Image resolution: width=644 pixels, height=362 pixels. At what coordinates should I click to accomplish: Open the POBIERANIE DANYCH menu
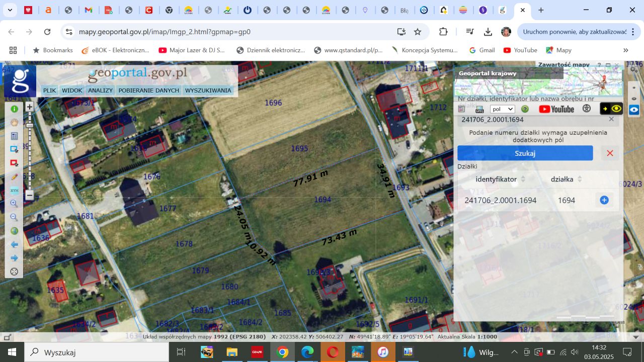pyautogui.click(x=149, y=90)
